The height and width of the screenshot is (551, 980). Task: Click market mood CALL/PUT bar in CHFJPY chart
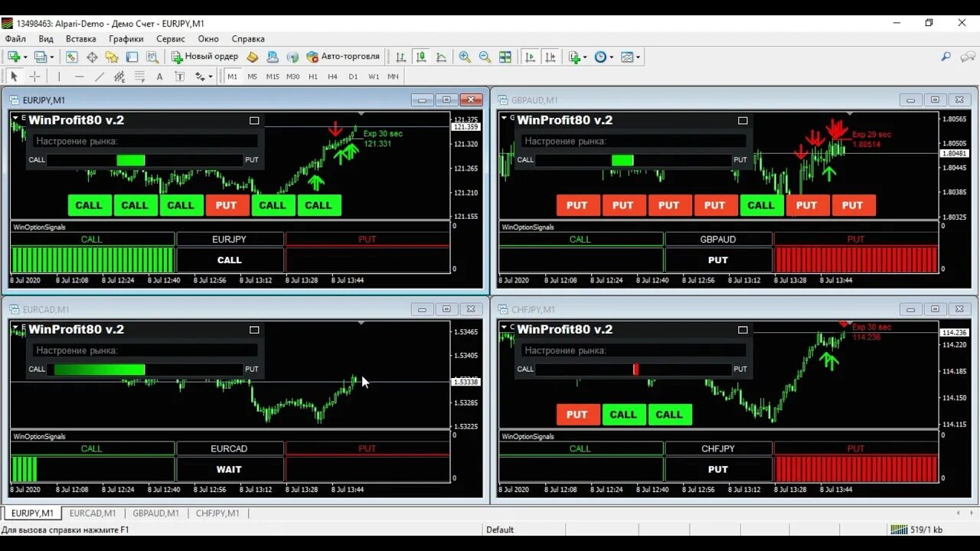(633, 370)
